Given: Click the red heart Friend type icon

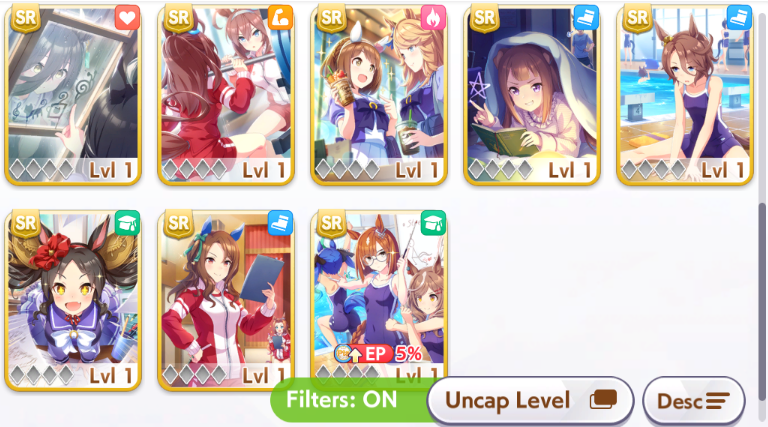Looking at the screenshot, I should click(x=127, y=18).
